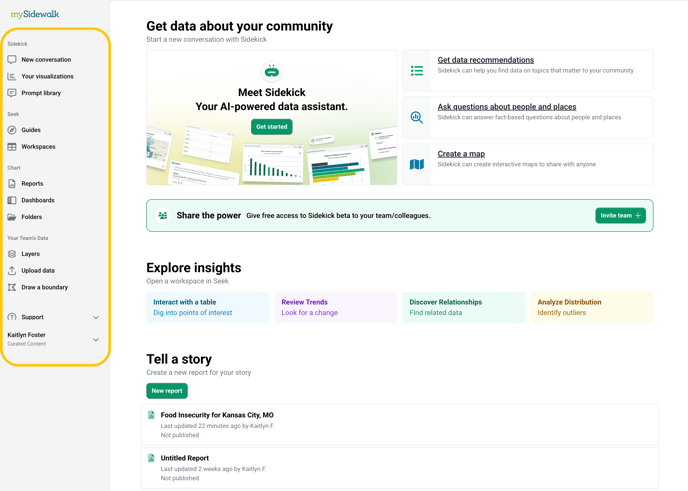688x491 pixels.
Task: Open Get data recommendations link
Action: pos(486,60)
